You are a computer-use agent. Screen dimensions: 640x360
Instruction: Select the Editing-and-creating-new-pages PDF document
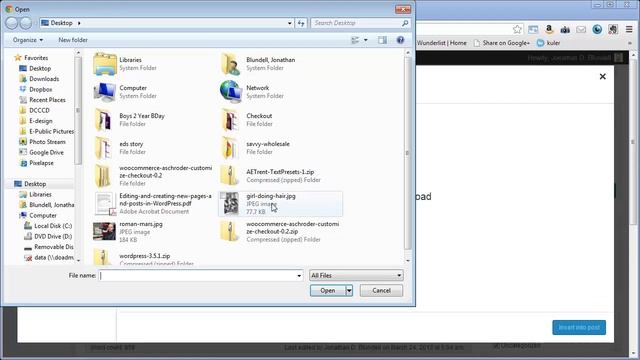[x=153, y=204]
